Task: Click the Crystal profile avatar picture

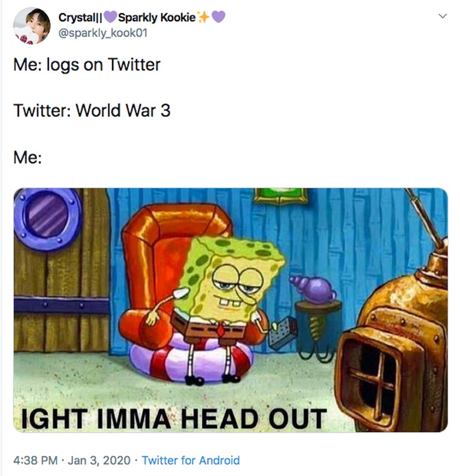Action: click(32, 26)
